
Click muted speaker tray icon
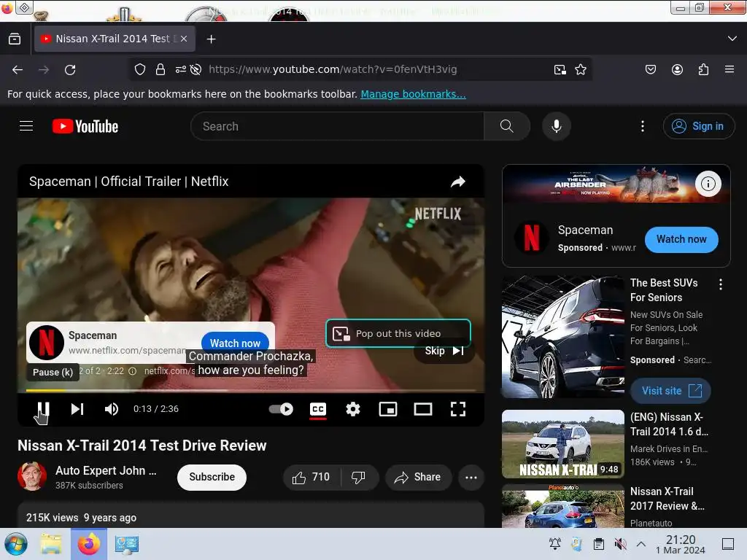pyautogui.click(x=620, y=544)
